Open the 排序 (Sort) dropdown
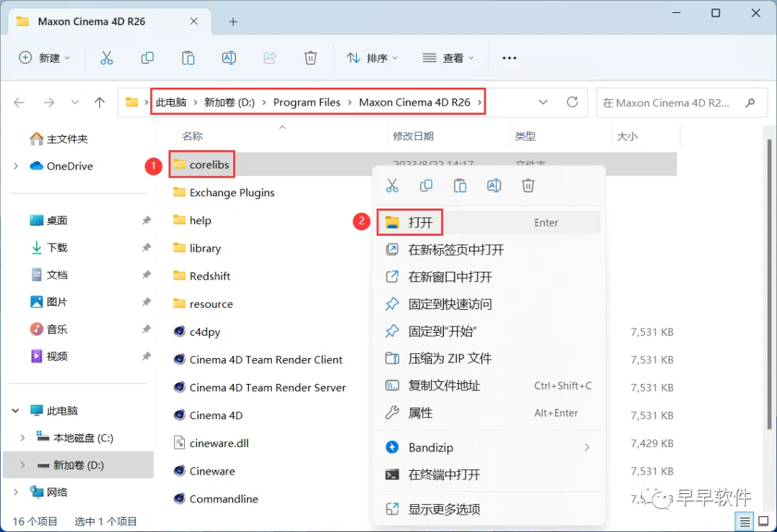Screen dimensions: 777x532 [372, 58]
